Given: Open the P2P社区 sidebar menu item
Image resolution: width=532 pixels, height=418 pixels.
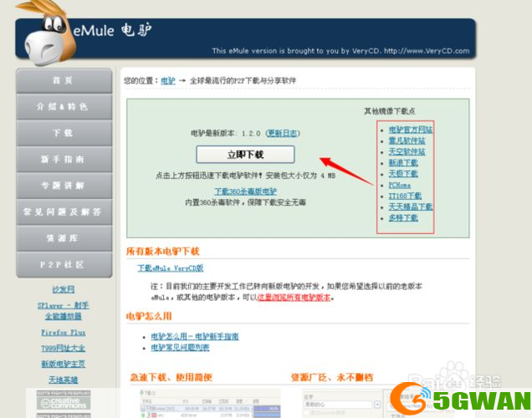Looking at the screenshot, I should point(64,265).
